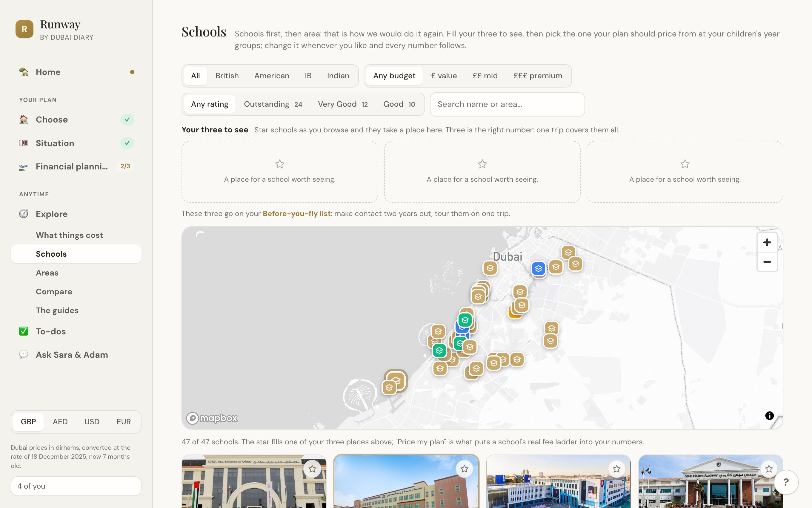Filter by Outstanding rating
The image size is (812, 508).
pos(273,105)
